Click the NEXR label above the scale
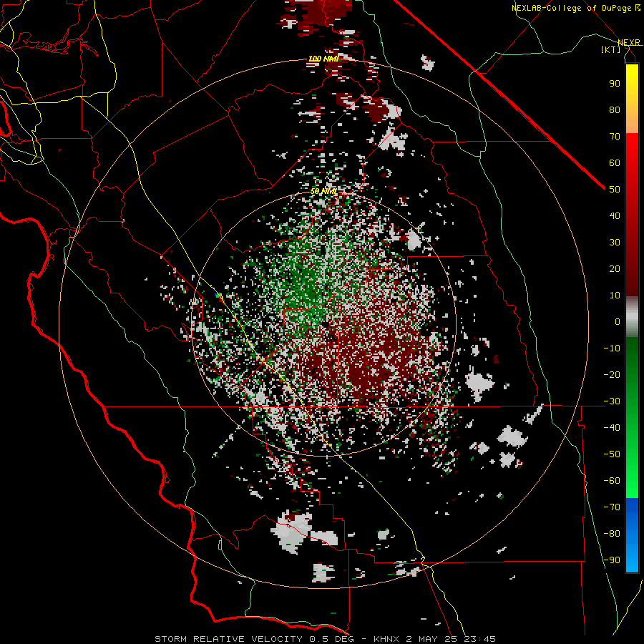This screenshot has width=644, height=644. [629, 42]
